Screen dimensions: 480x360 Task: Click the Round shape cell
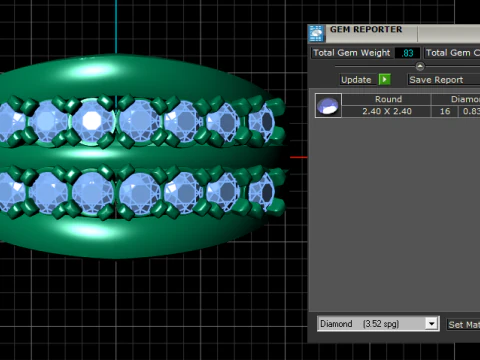(x=386, y=99)
